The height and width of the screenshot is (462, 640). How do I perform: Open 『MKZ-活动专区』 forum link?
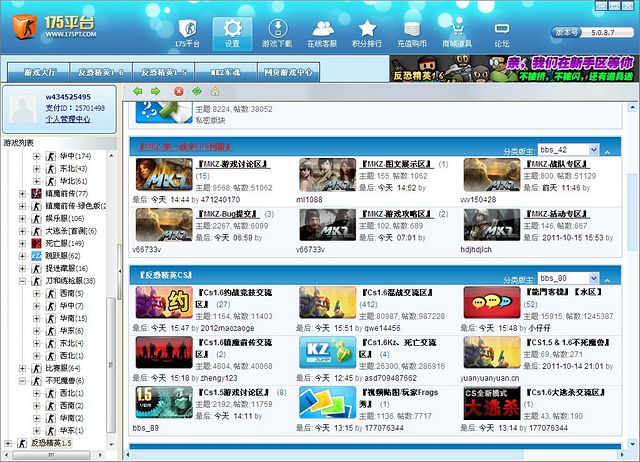click(557, 214)
